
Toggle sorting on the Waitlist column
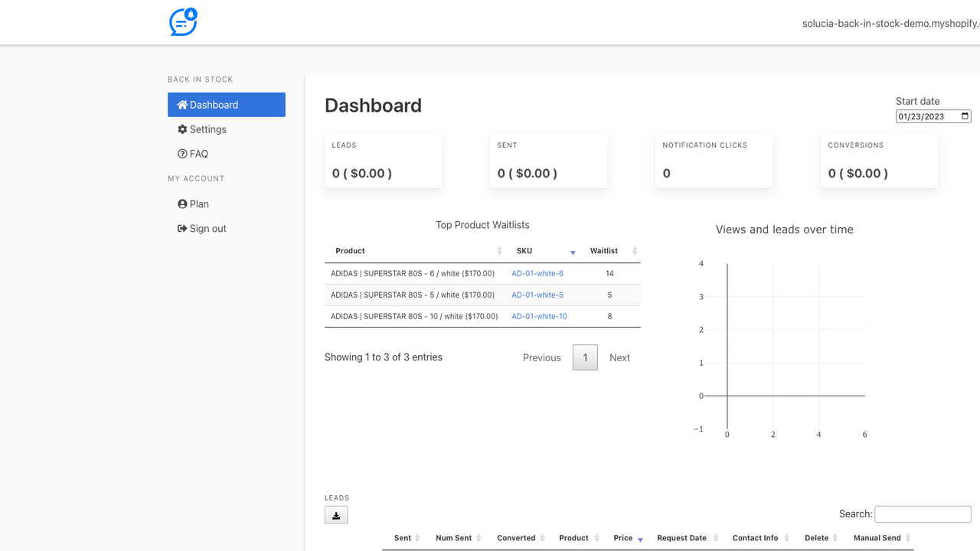(x=635, y=250)
